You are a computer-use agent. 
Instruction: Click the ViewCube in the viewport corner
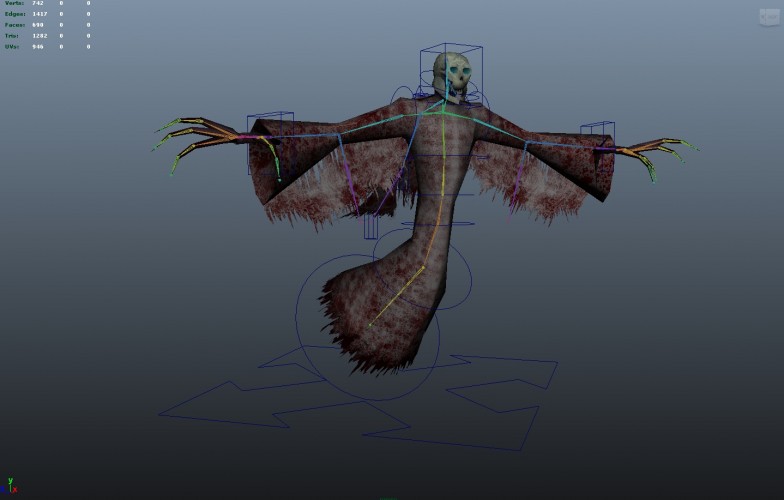770,18
